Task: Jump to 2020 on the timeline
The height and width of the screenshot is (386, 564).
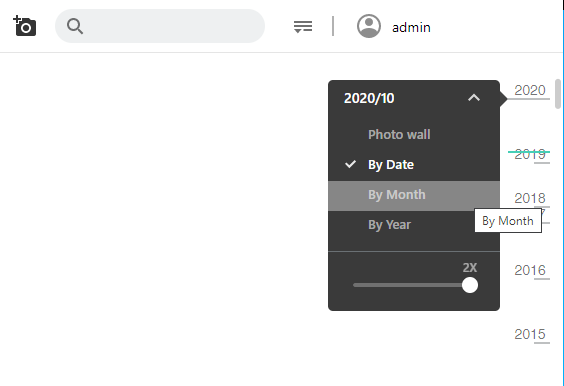Action: pos(530,90)
